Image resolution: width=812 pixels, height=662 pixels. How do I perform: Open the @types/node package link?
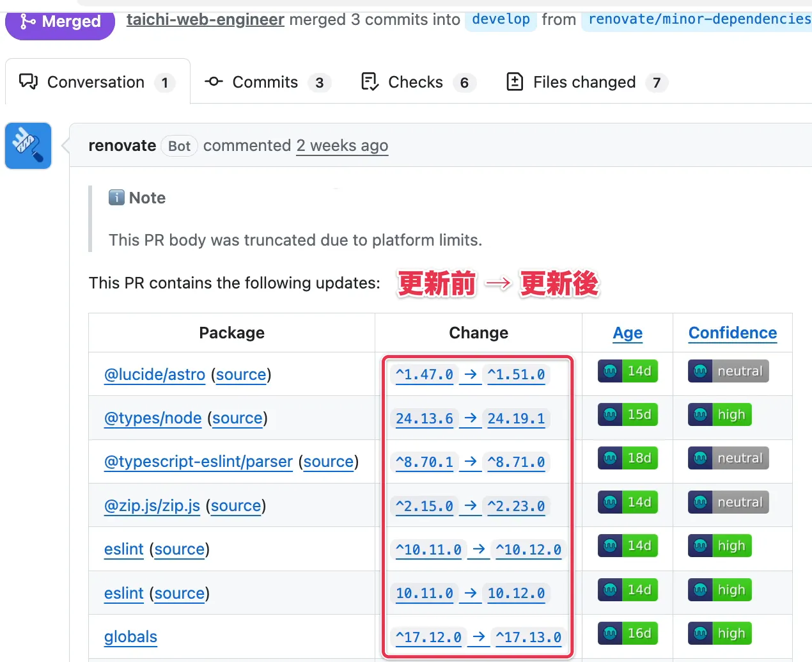[x=153, y=418]
